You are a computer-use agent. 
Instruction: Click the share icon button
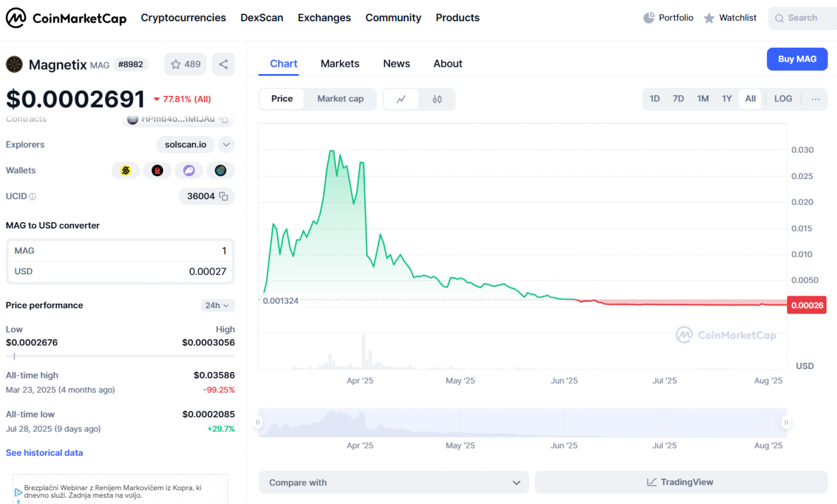[x=223, y=64]
